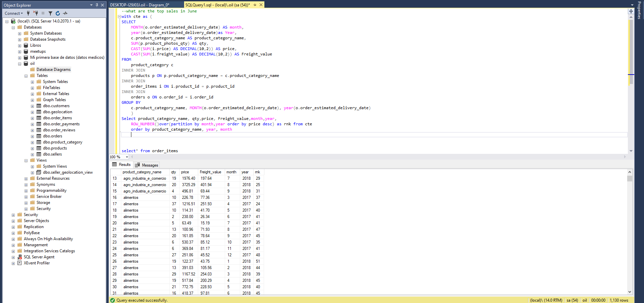This screenshot has width=644, height=303.
Task: Click the Filter funnel icon in Object Explorer
Action: 50,13
